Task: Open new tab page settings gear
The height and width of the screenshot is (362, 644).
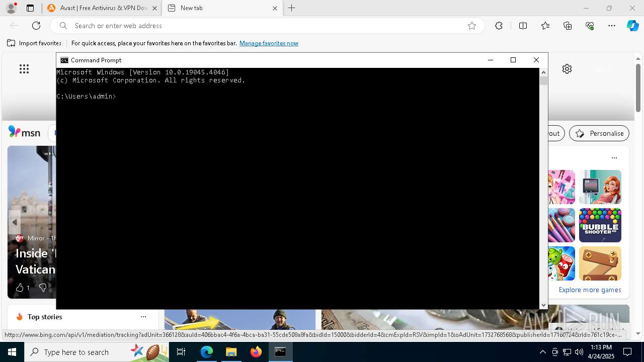Action: 567,69
